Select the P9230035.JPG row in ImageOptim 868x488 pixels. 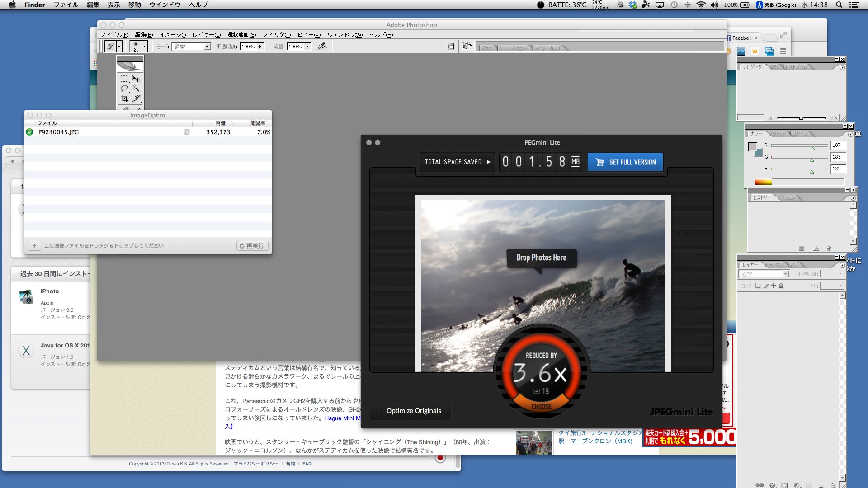coord(148,132)
